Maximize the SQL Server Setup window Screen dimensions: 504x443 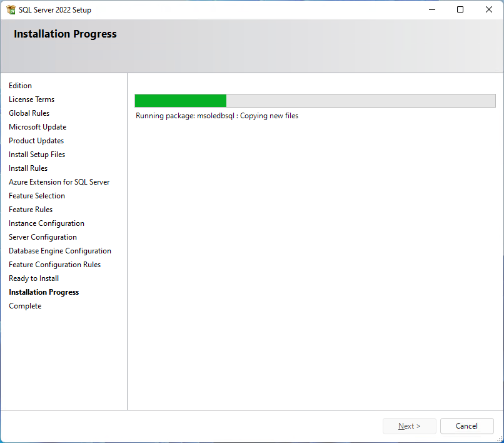[x=460, y=9]
